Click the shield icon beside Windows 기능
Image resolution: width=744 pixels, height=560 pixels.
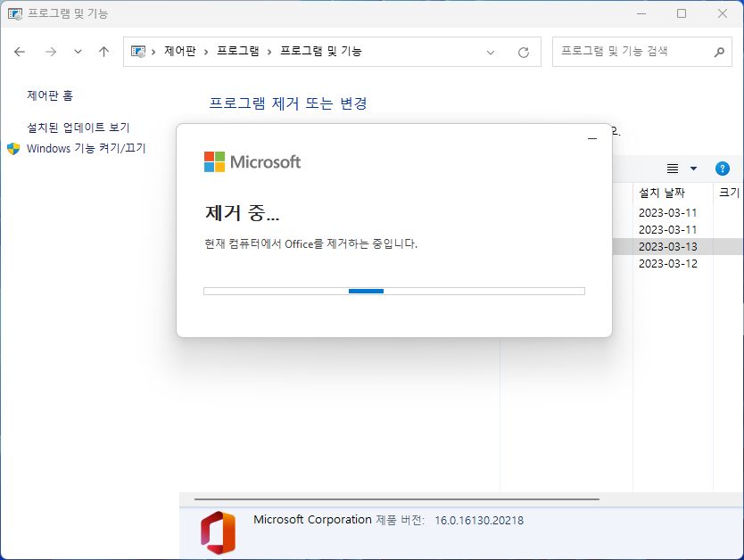13,149
